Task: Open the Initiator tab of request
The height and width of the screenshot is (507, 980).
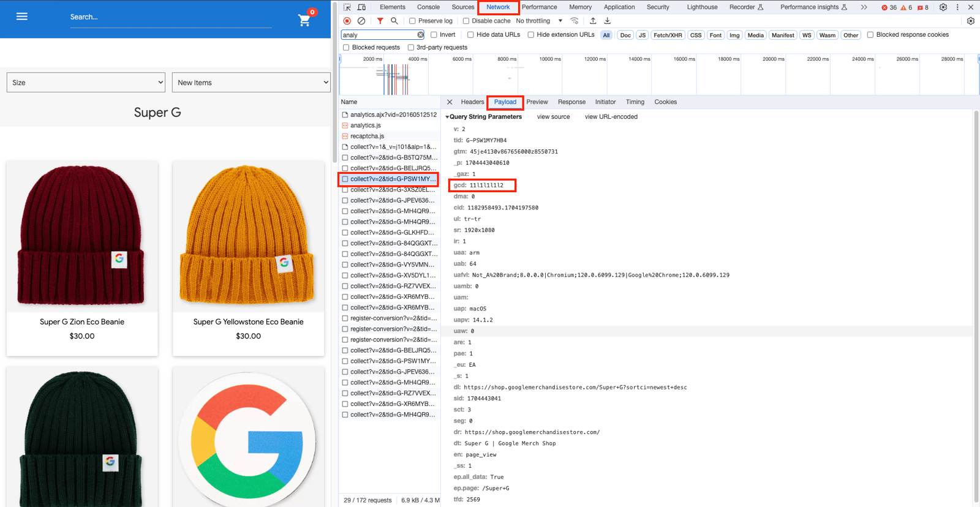Action: (x=605, y=102)
